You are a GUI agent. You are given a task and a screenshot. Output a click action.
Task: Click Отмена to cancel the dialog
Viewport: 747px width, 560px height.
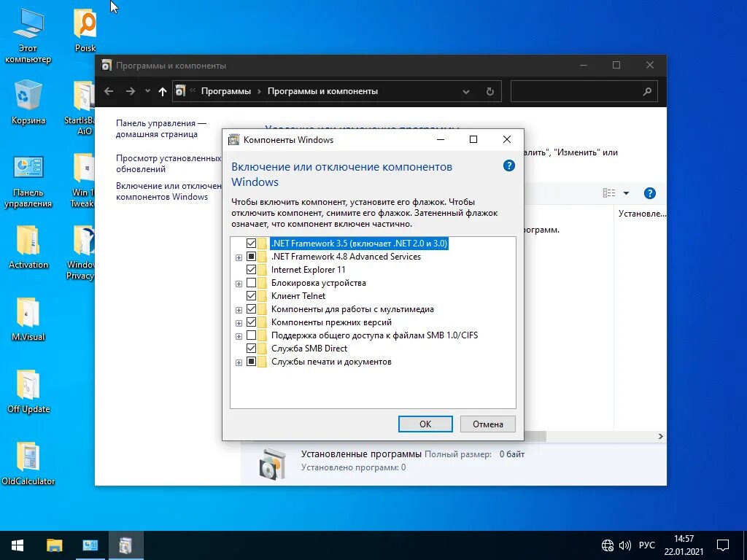pos(488,424)
